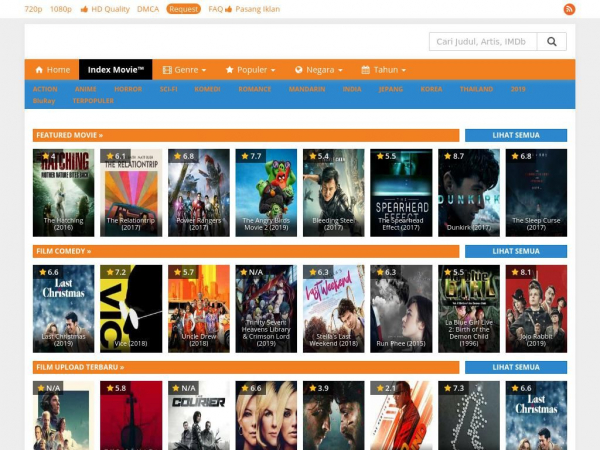Open the FAQ link

point(215,9)
